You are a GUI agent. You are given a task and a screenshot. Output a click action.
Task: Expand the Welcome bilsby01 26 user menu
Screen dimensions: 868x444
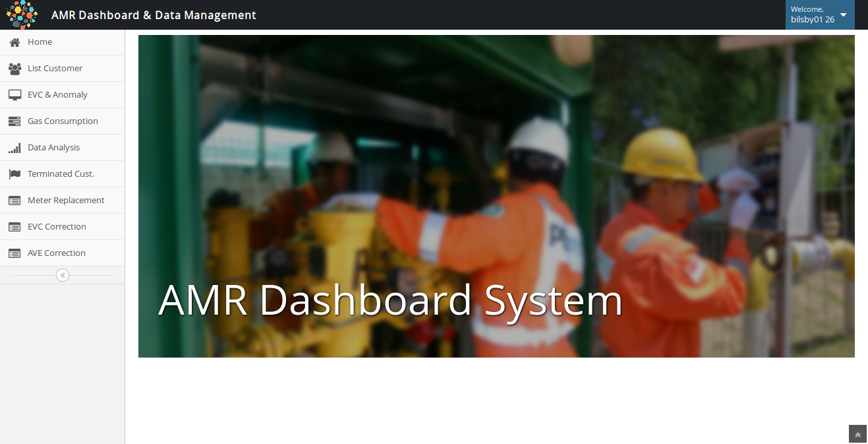813,15
